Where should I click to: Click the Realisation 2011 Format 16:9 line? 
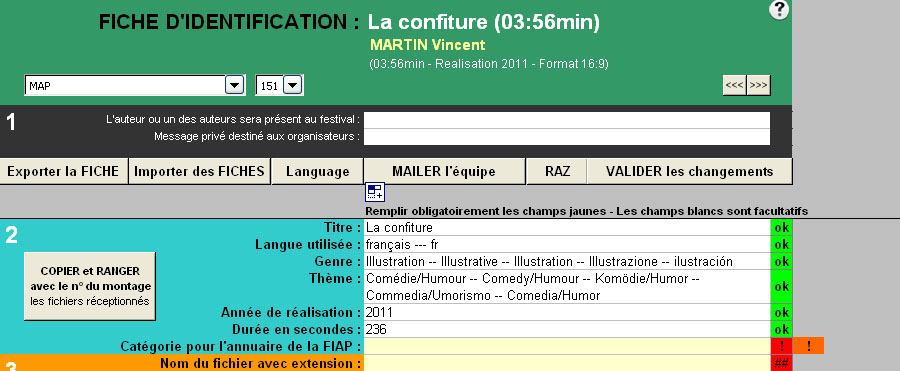point(489,64)
